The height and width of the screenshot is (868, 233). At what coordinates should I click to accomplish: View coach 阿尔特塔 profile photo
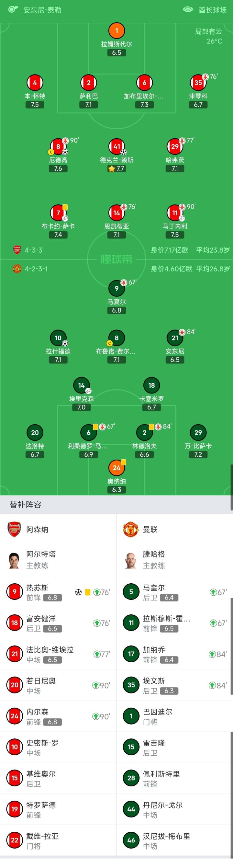(x=14, y=560)
